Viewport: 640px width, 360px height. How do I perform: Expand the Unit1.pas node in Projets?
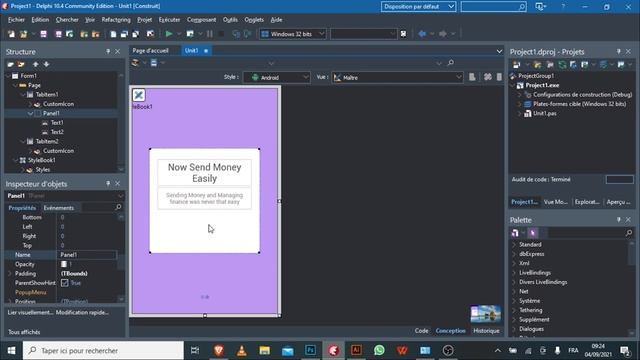coord(520,113)
